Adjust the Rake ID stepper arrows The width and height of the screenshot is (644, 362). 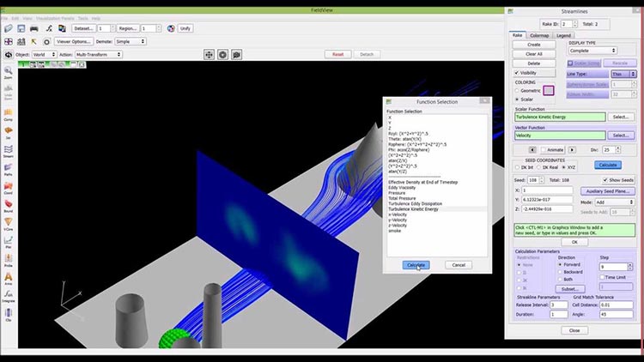(x=574, y=24)
